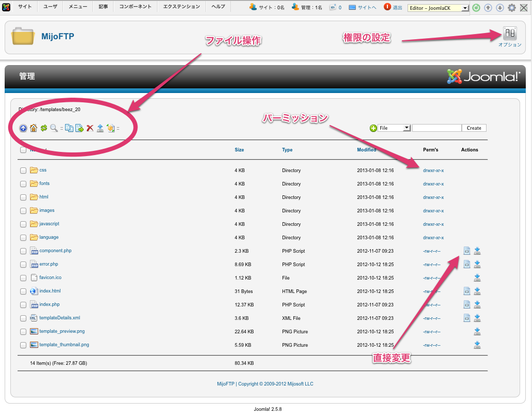
Task: Edit component.php with the code icon
Action: point(467,251)
